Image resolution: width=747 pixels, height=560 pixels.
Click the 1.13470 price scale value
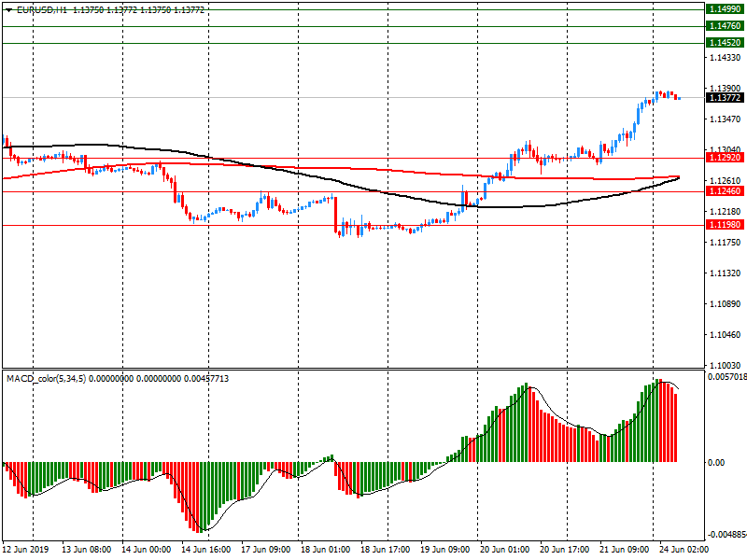pos(726,119)
